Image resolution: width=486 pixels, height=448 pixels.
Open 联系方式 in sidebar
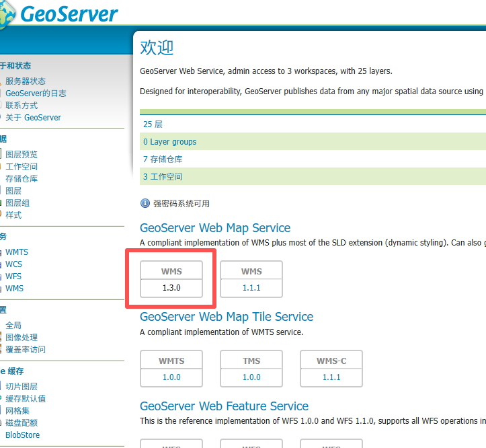point(22,106)
